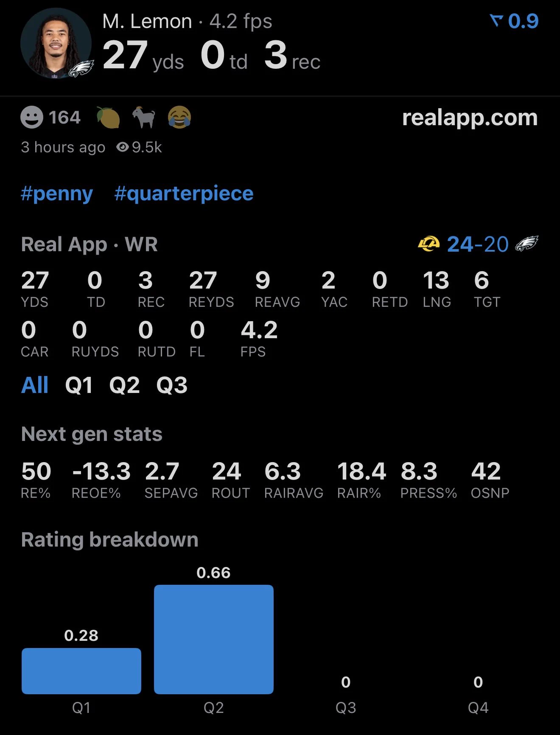Tap the blue 0.9 rating icon
Screen dimensions: 560x735
pyautogui.click(x=496, y=21)
